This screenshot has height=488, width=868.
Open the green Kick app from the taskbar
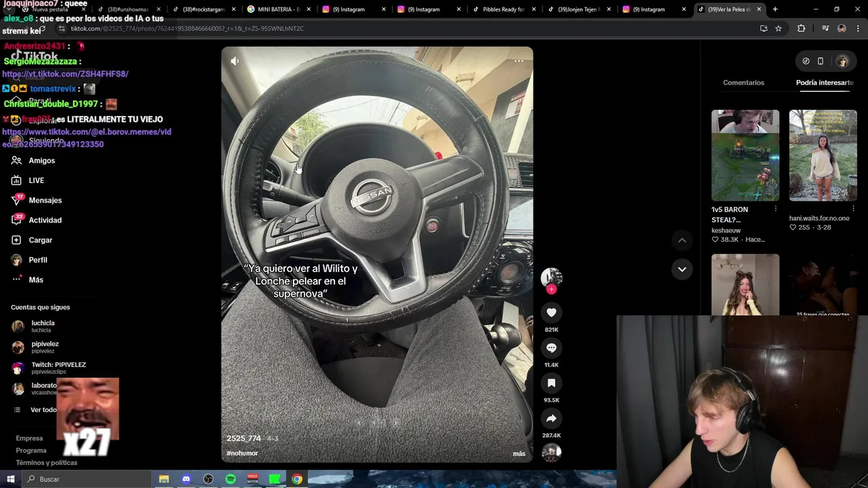click(x=275, y=479)
